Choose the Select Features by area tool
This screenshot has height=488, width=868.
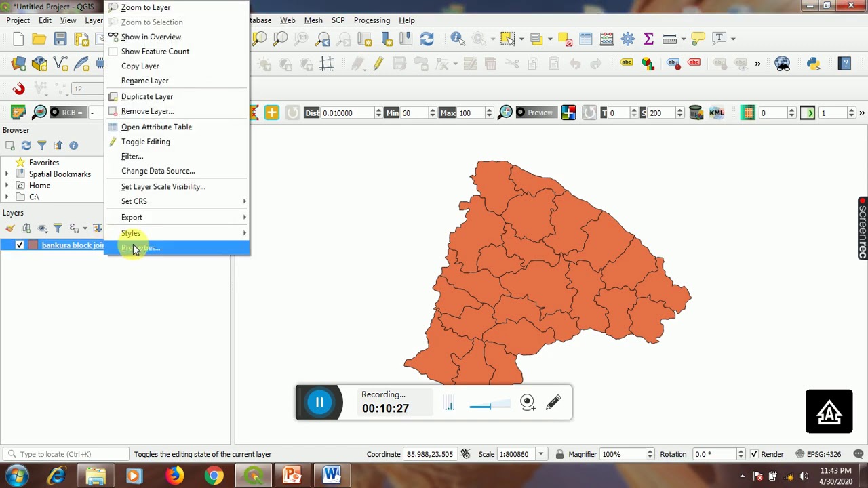[x=507, y=39]
